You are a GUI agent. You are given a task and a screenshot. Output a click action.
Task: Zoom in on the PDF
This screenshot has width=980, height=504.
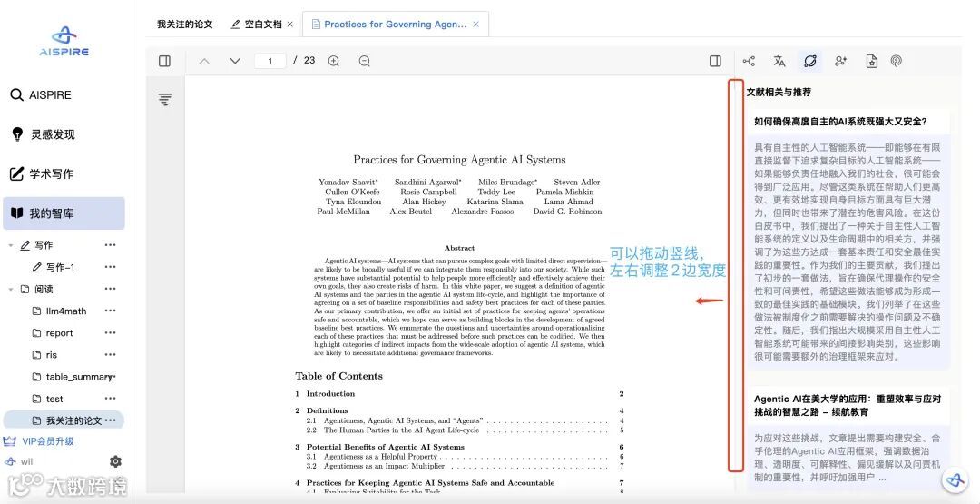coord(334,61)
